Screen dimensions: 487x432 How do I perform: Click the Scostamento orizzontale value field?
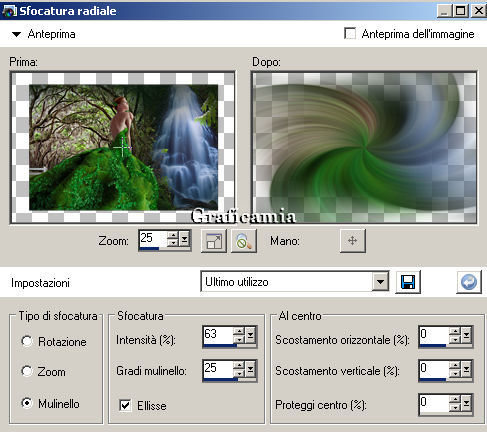433,334
